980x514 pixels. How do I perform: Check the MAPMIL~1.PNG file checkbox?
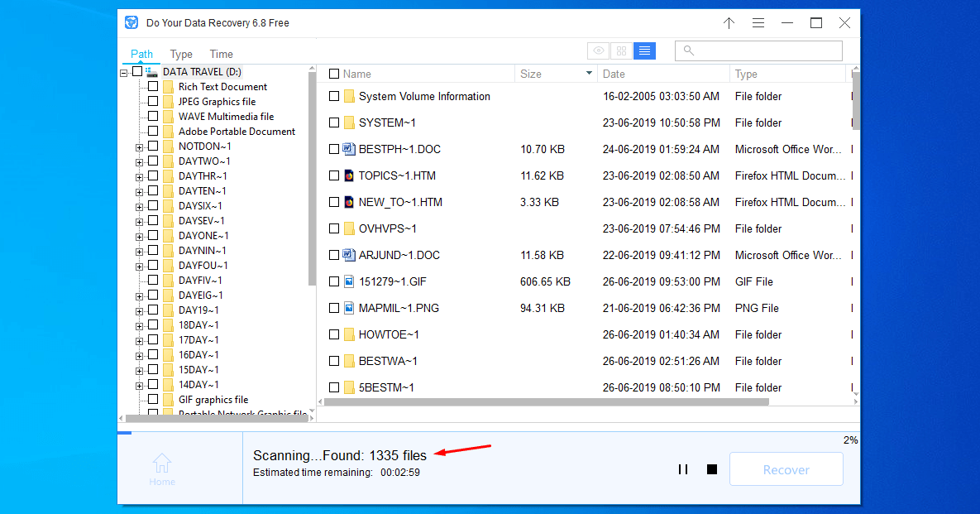pos(334,308)
